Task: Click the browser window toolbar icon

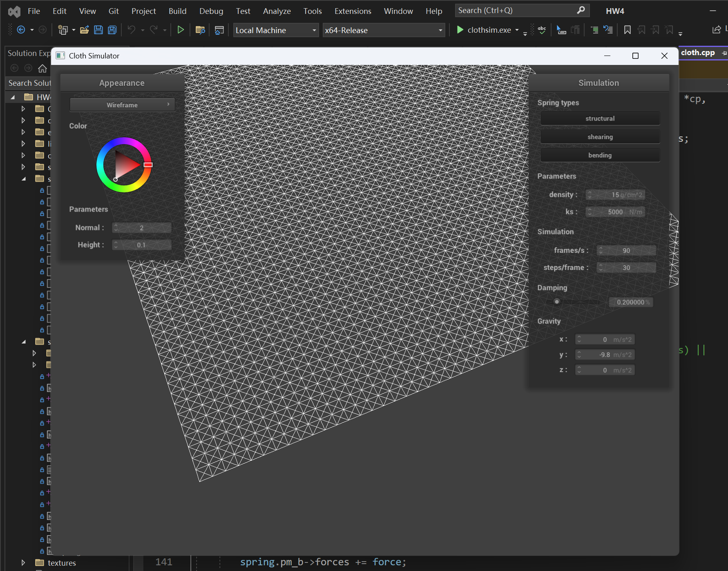Action: coord(219,30)
